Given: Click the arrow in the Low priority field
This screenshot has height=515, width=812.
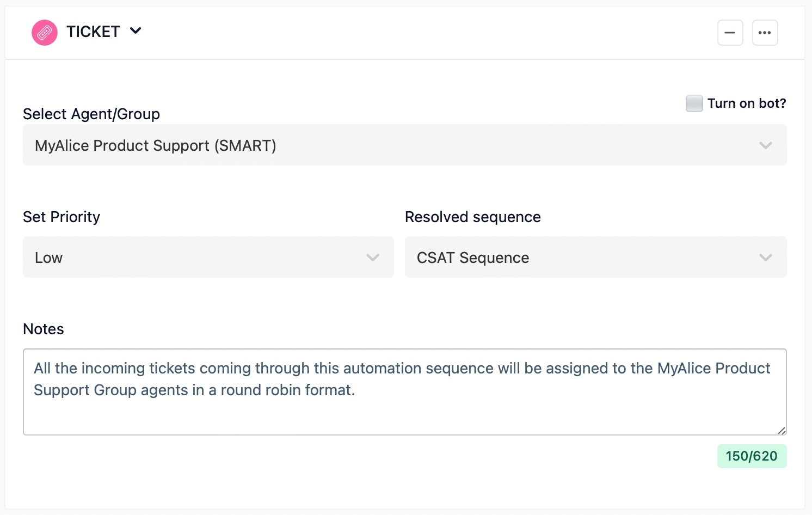Looking at the screenshot, I should tap(372, 257).
